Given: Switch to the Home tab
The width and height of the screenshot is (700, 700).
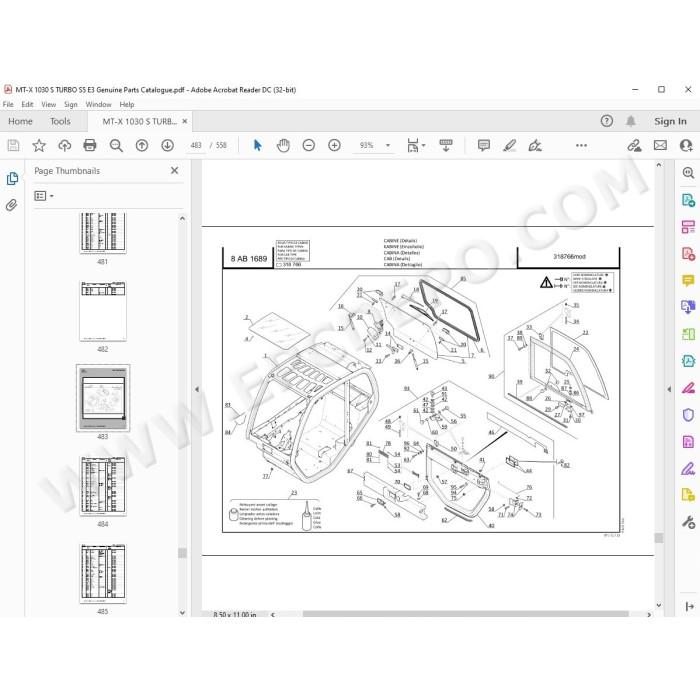Looking at the screenshot, I should [20, 121].
